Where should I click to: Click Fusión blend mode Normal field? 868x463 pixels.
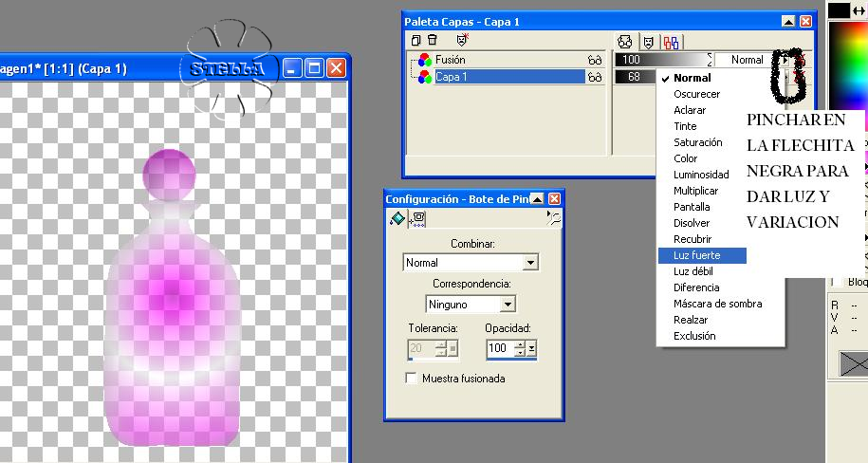(x=747, y=60)
